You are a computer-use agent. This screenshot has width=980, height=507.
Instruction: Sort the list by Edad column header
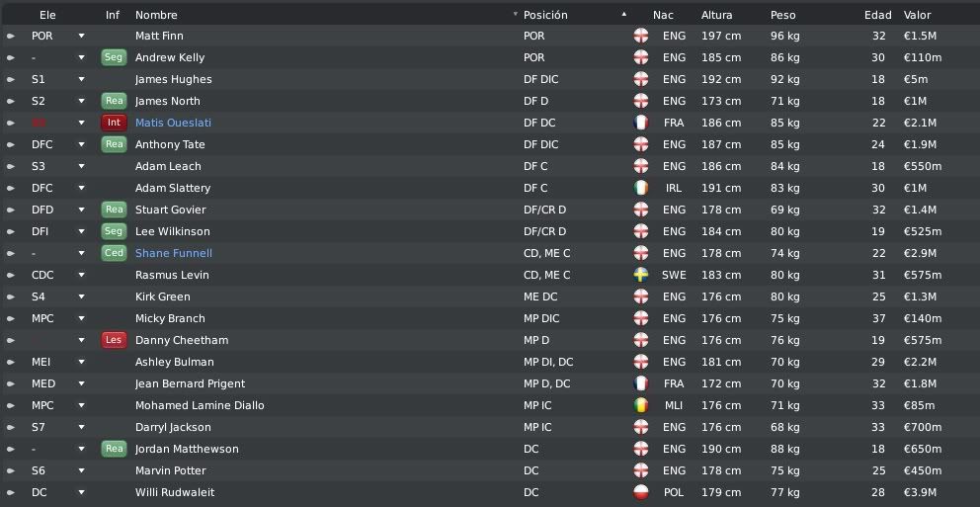pos(878,15)
